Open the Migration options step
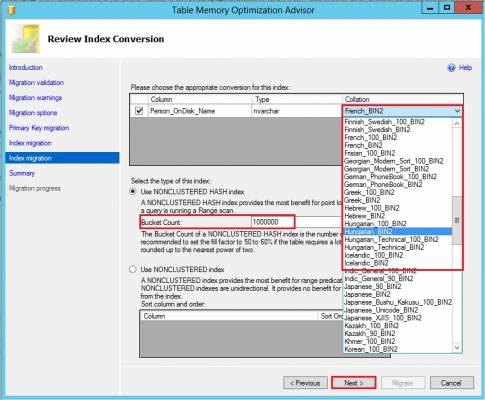Viewport: 485px width, 400px height. (33, 113)
